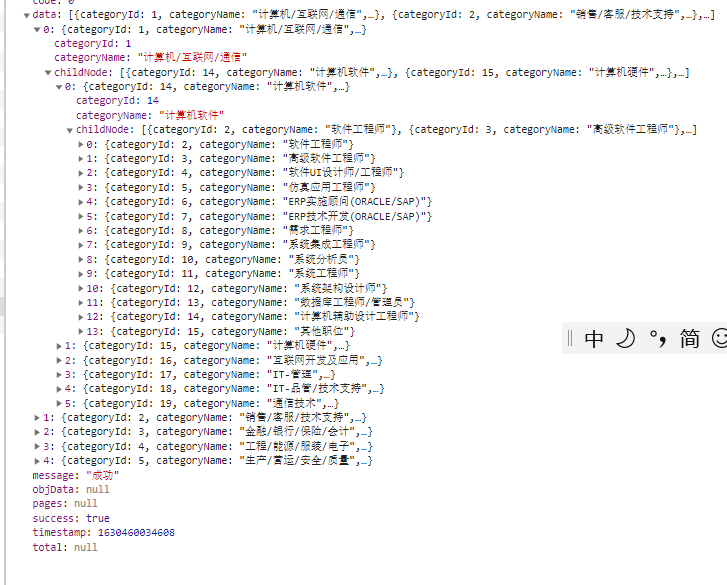Image resolution: width=727 pixels, height=585 pixels.
Task: Toggle IME half-moon width icon
Action: pos(625,338)
